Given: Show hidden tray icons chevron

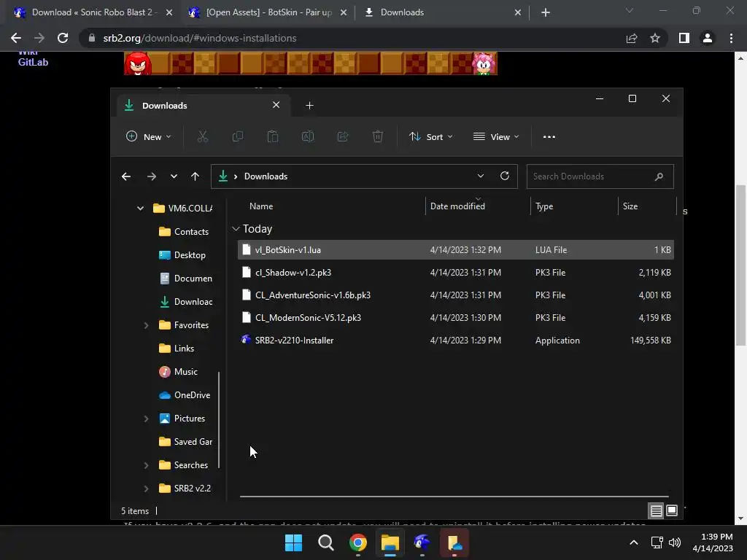Looking at the screenshot, I should click(x=634, y=542).
